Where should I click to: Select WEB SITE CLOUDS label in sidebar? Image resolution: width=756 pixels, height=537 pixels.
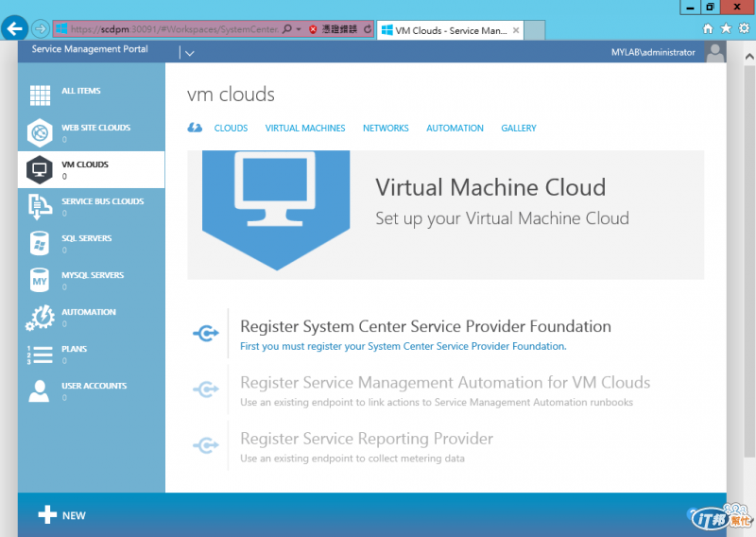tap(96, 128)
